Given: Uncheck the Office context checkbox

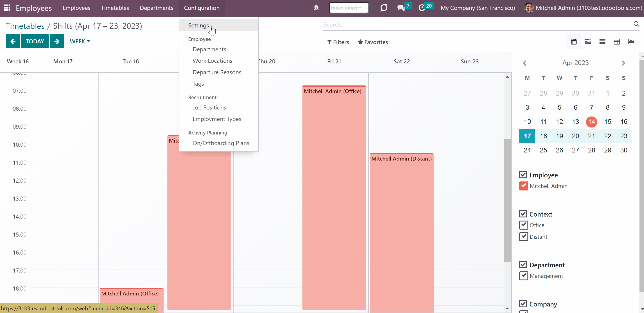Looking at the screenshot, I should point(523,225).
